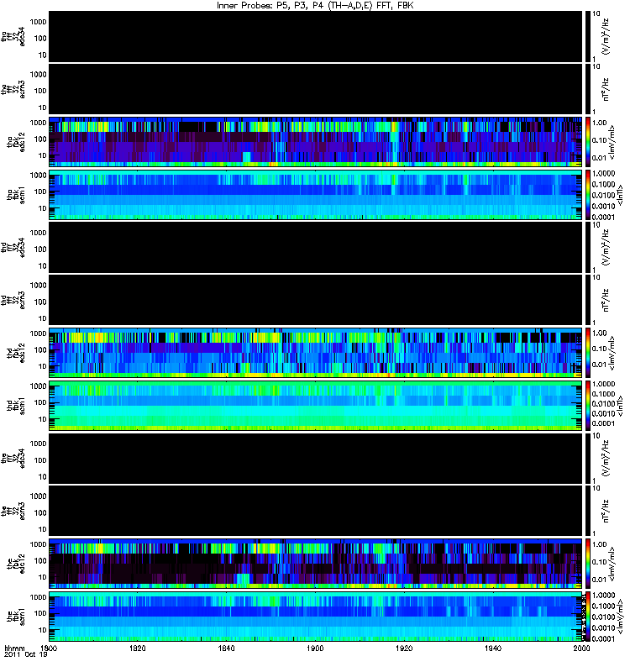This screenshot has width=630, height=672.
Task: Click the color bar of tha fbk edc12
Action: coord(587,142)
